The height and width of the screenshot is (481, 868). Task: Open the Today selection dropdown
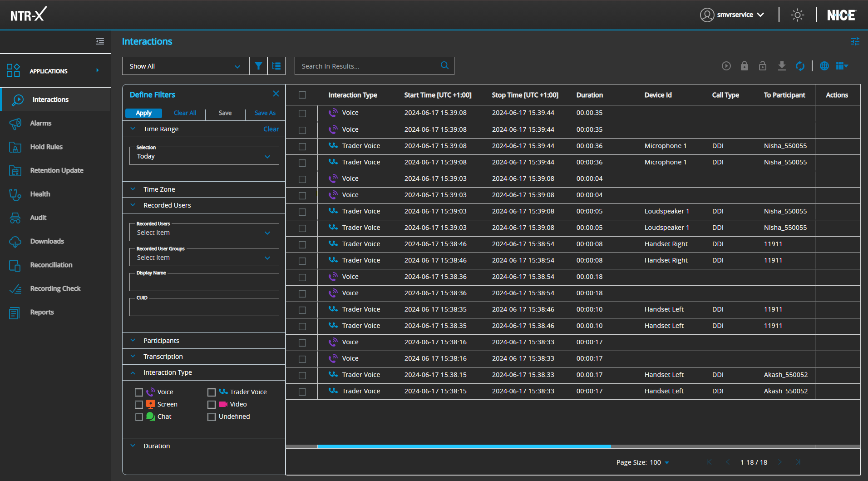[x=204, y=156]
